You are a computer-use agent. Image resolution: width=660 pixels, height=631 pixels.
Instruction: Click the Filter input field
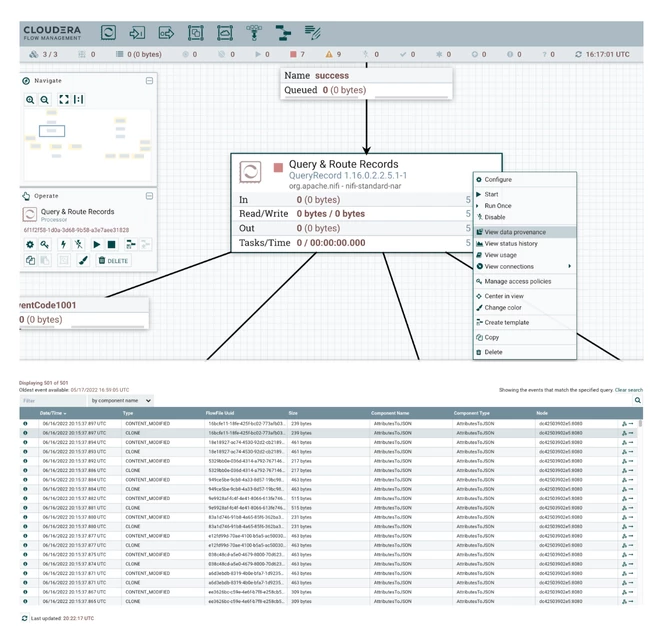coord(53,400)
